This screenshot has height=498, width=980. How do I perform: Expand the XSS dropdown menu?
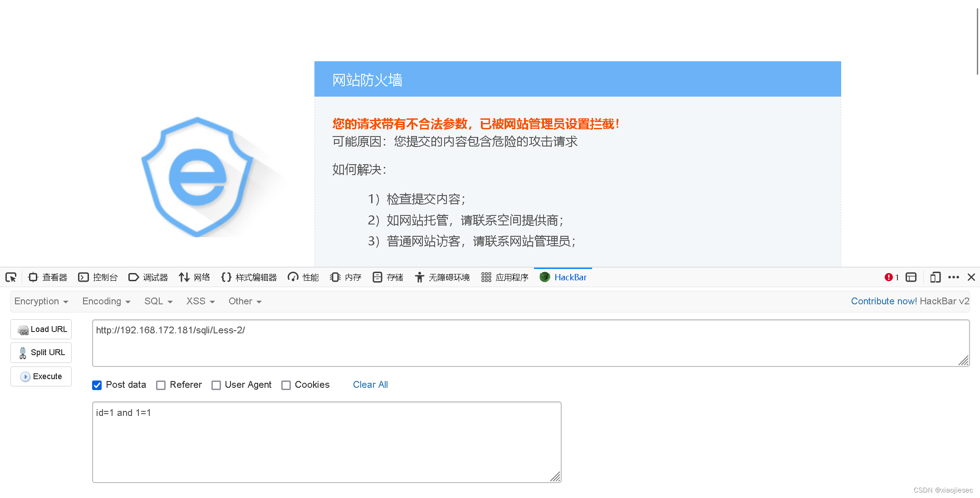[200, 301]
